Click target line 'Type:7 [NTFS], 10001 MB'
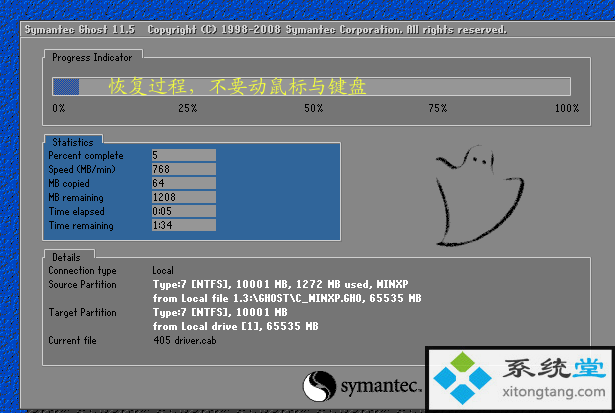Image resolution: width=615 pixels, height=413 pixels. [x=220, y=313]
